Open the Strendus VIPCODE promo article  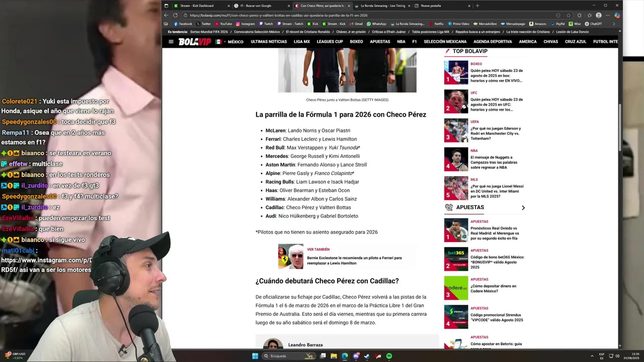497,317
